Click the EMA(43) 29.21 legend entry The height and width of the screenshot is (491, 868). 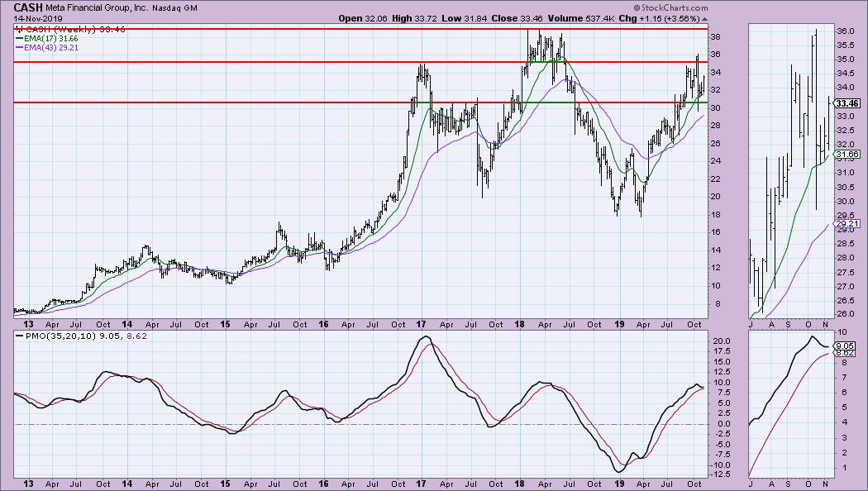(46, 48)
